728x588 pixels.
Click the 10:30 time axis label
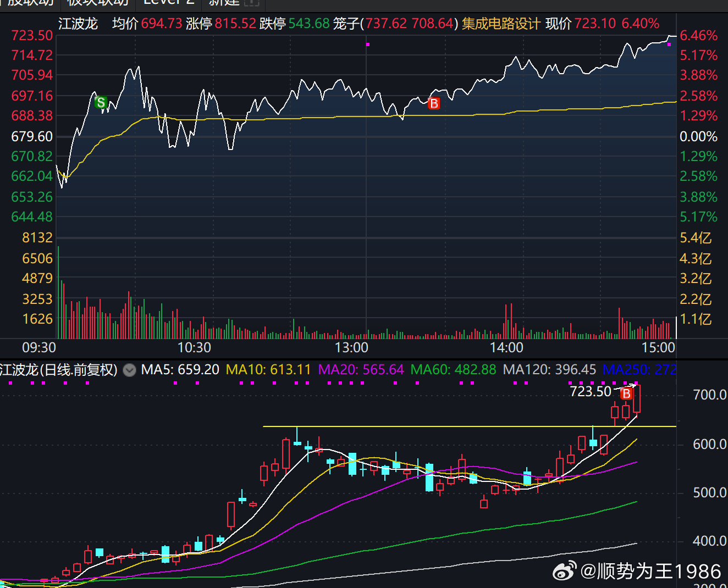click(x=194, y=348)
